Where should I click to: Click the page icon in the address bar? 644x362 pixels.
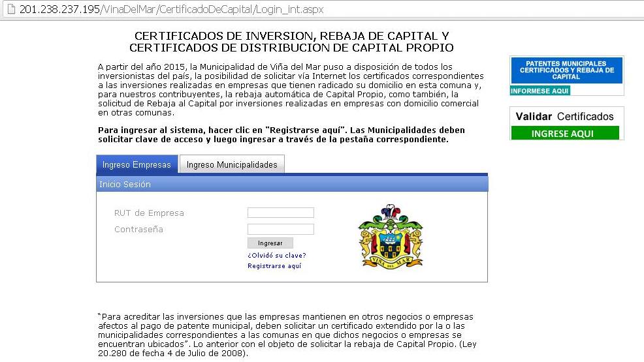(x=10, y=10)
